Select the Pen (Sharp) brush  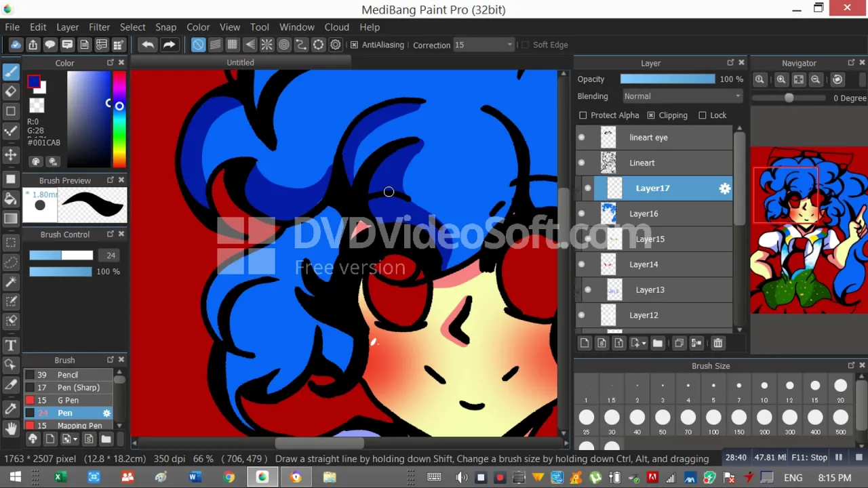[x=68, y=388]
